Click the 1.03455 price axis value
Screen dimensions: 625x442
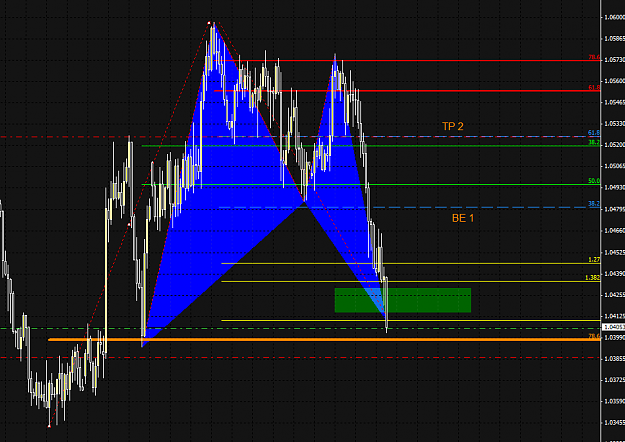click(x=615, y=422)
